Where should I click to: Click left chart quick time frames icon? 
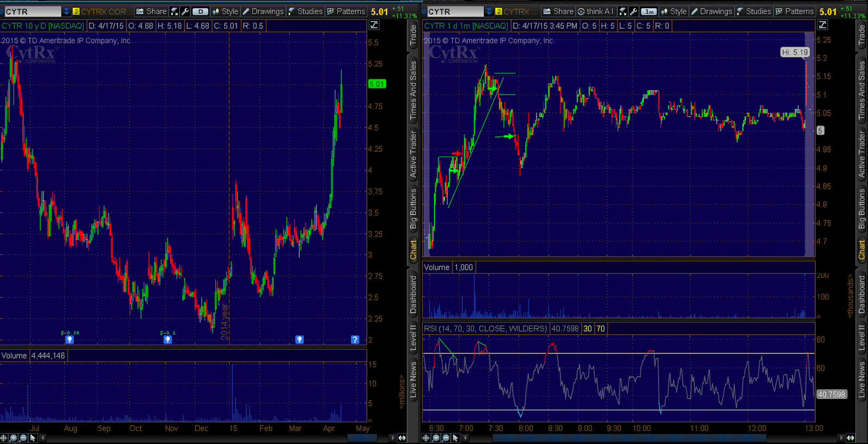click(x=174, y=11)
